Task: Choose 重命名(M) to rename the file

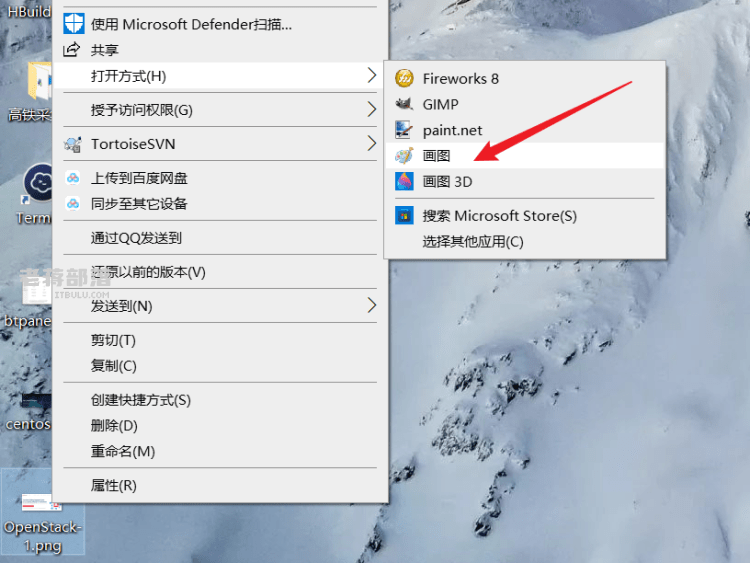Action: [x=220, y=451]
